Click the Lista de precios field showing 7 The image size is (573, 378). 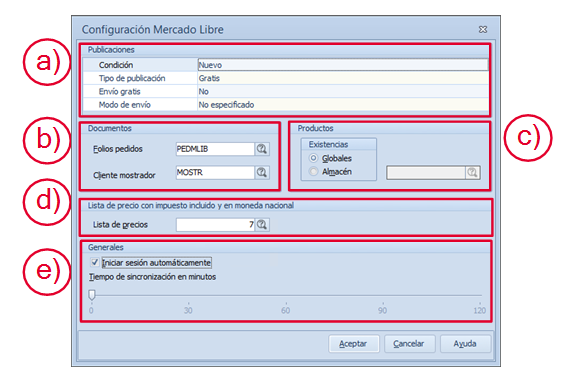pyautogui.click(x=215, y=224)
